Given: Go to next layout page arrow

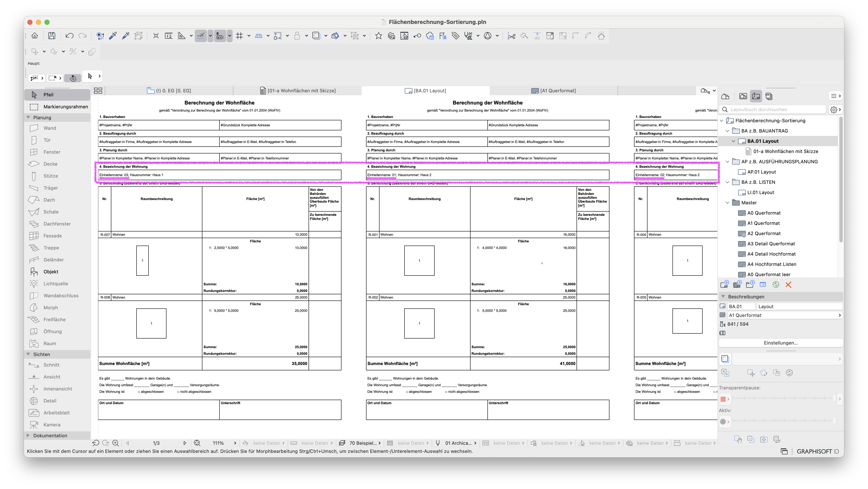Looking at the screenshot, I should tap(185, 443).
